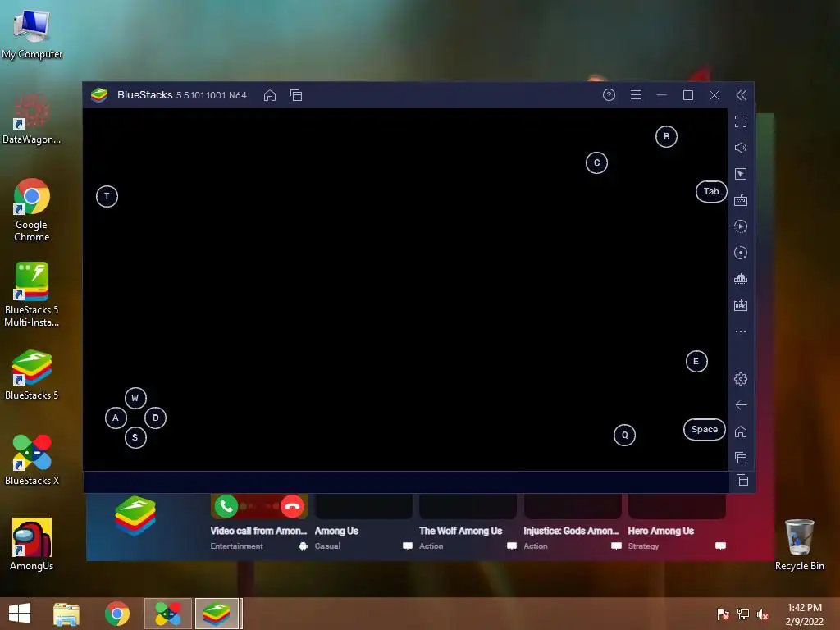Toggle the cursor lock icon in sidebar

point(741,174)
